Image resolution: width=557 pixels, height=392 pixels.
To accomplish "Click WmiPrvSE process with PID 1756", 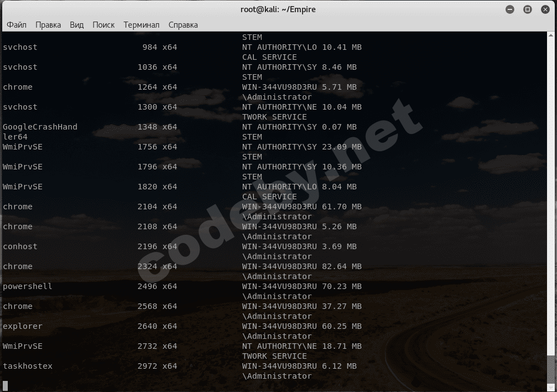I will tap(182, 147).
